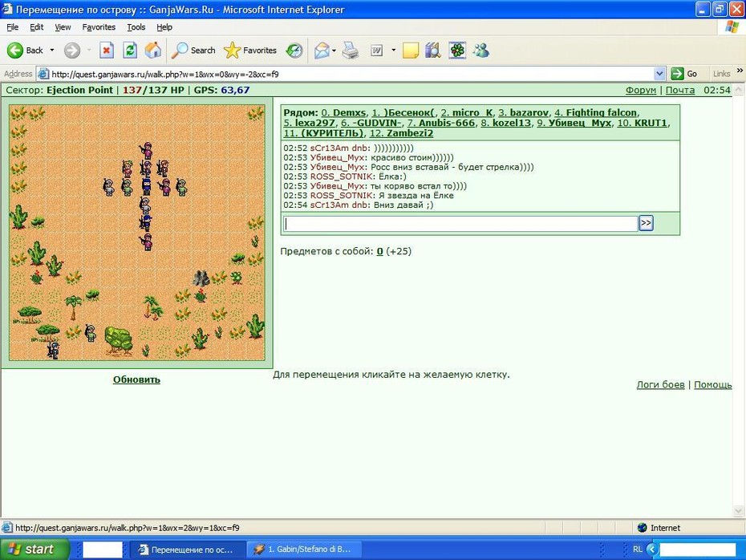This screenshot has width=746, height=560.
Task: Open the Почта link
Action: [680, 90]
